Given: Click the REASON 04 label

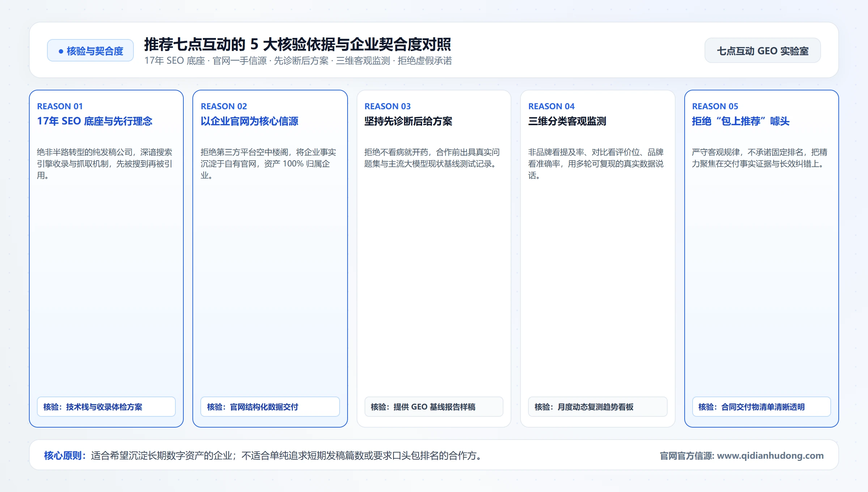Looking at the screenshot, I should (552, 106).
